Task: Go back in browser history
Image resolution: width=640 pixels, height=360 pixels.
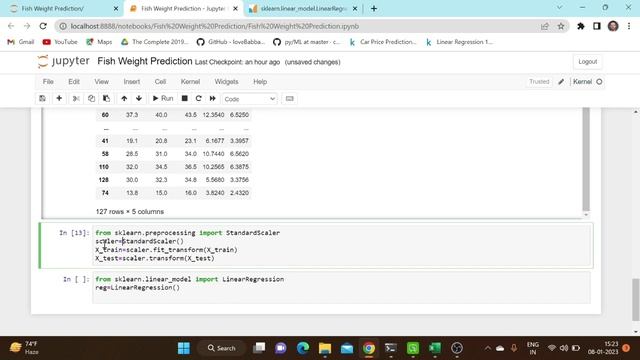Action: coord(11,26)
